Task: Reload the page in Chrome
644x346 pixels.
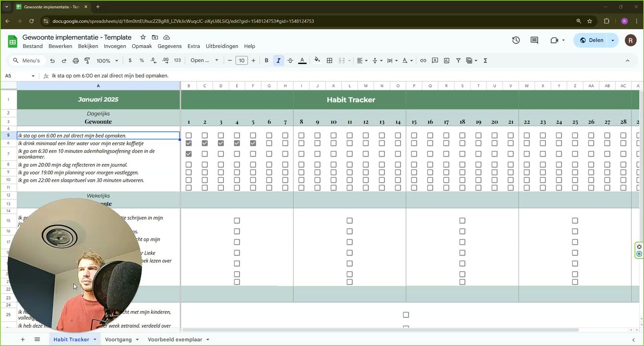Action: [32, 21]
